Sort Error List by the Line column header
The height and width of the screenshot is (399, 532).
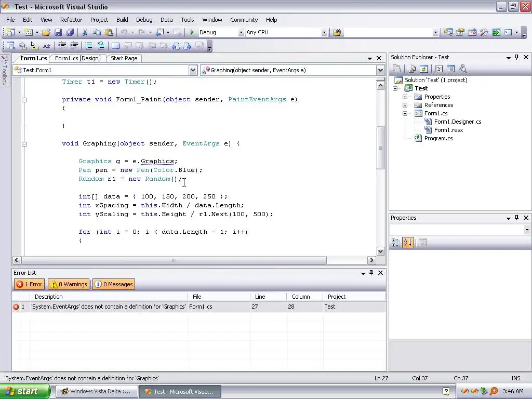(268, 297)
